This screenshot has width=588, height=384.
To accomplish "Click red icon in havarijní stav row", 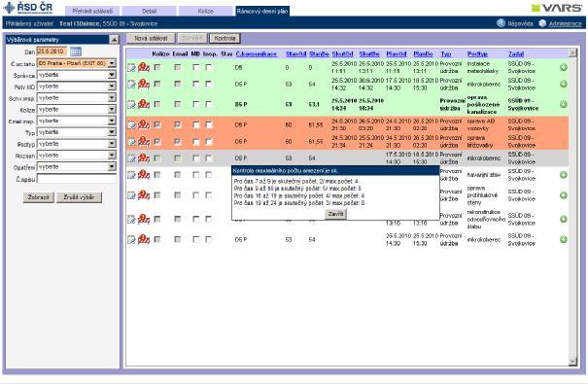I will (x=144, y=174).
